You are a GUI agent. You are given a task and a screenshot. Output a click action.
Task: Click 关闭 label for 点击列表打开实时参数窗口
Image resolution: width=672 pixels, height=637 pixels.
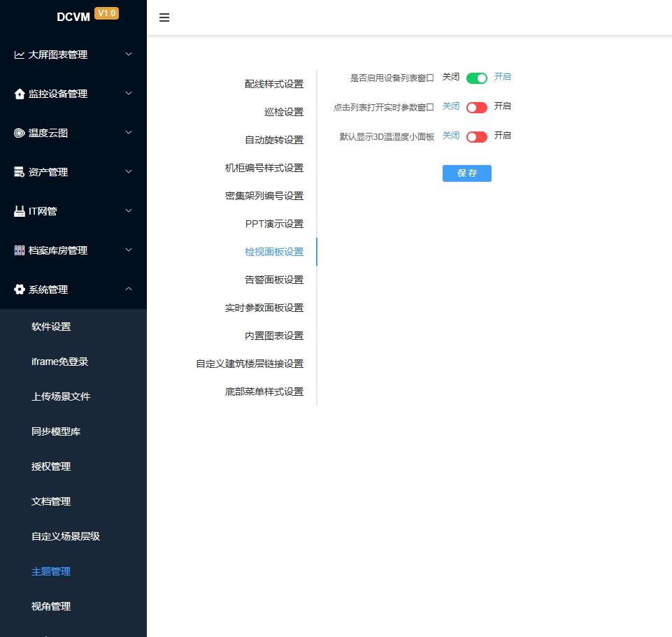[x=451, y=106]
